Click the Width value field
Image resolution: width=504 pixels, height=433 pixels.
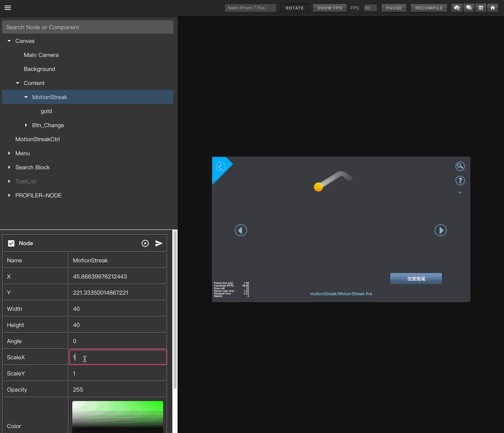tap(118, 309)
